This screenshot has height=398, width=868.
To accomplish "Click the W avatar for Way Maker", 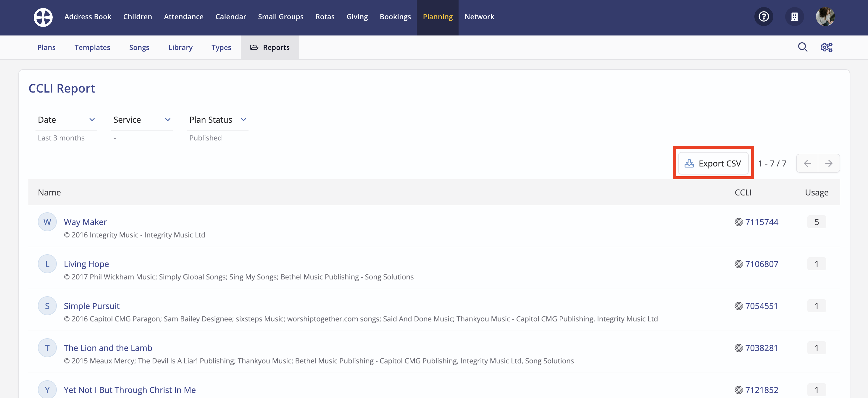I will coord(47,222).
